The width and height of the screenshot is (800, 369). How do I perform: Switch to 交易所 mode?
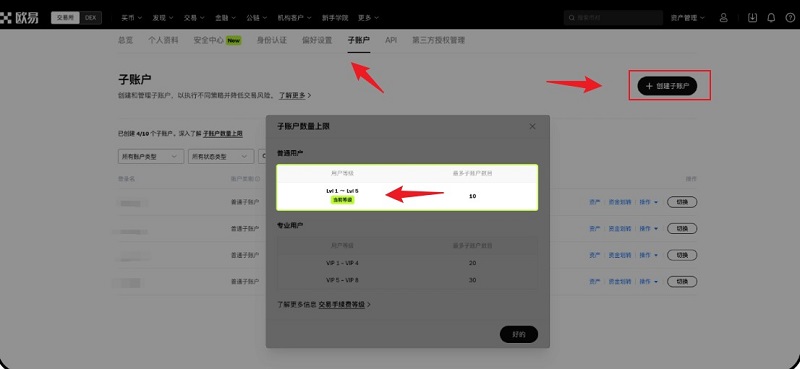pos(65,18)
